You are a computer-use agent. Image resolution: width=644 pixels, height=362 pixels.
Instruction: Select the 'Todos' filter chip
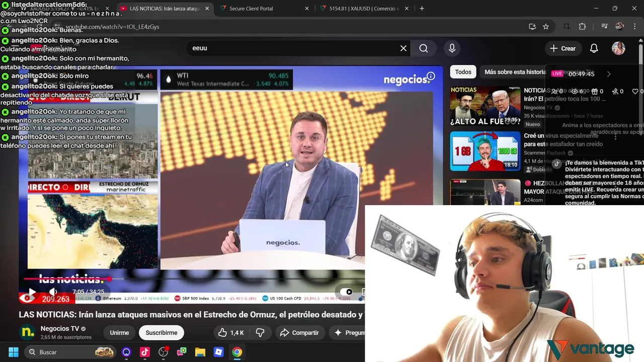coord(463,72)
